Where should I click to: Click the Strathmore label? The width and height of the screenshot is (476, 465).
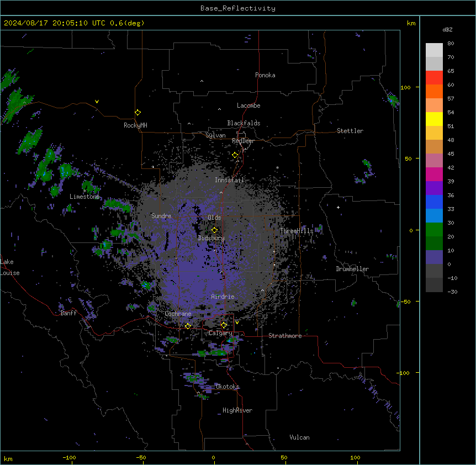pyautogui.click(x=285, y=336)
